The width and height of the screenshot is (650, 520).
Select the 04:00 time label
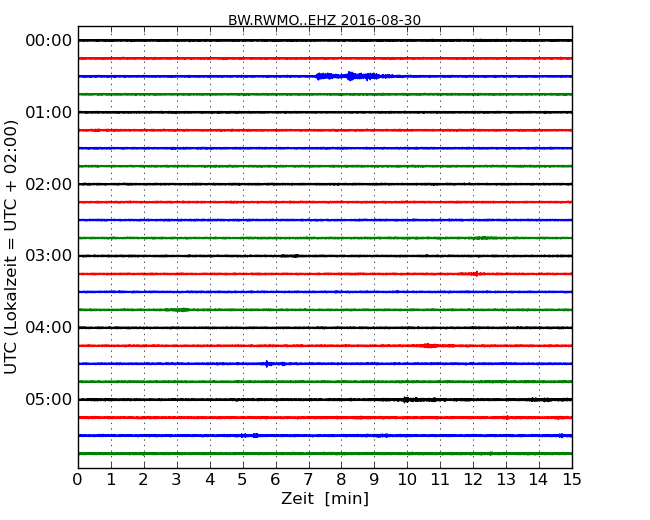point(49,328)
